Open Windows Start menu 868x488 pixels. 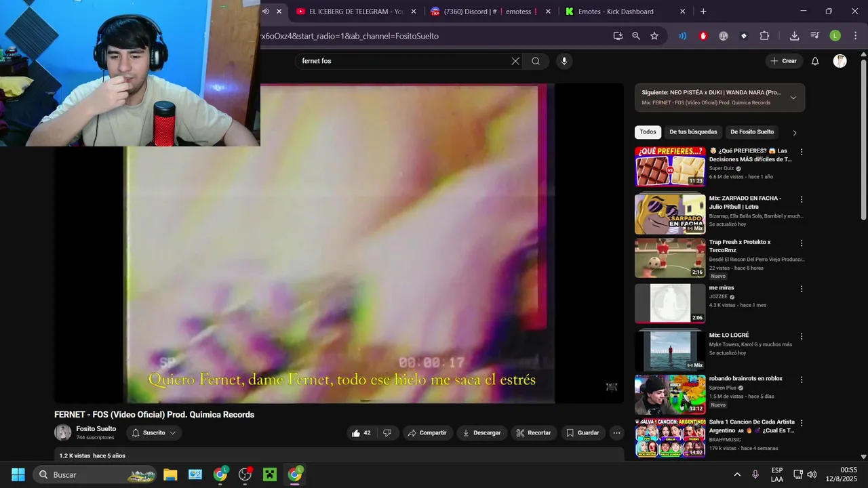18,474
